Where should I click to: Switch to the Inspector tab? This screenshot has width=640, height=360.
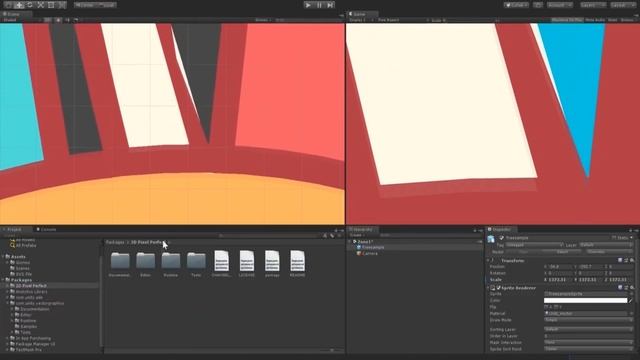501,229
